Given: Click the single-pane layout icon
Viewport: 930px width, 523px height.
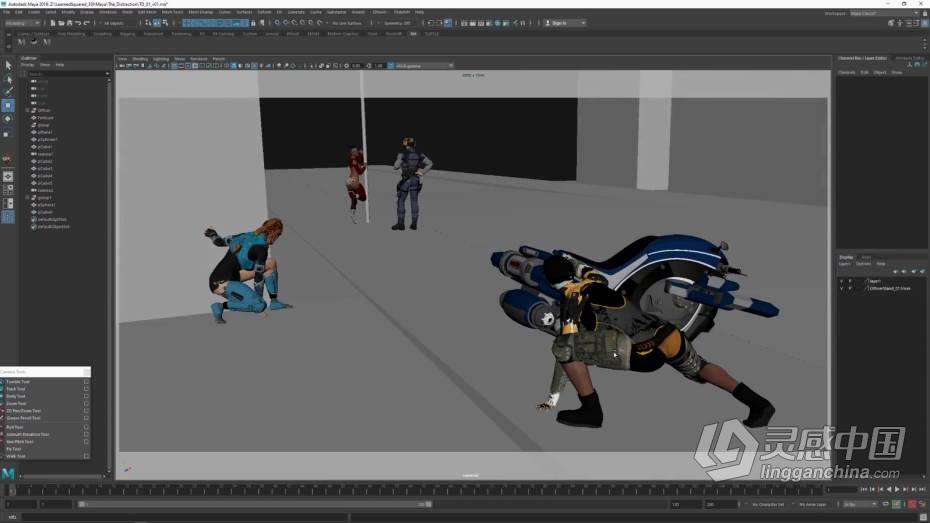Looking at the screenshot, I should 8,176.
